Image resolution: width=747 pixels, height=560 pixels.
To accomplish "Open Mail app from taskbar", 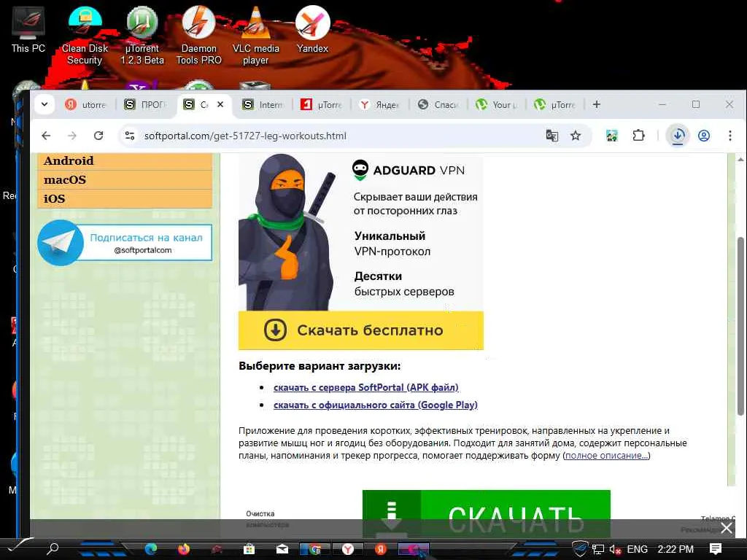I will coord(282,550).
